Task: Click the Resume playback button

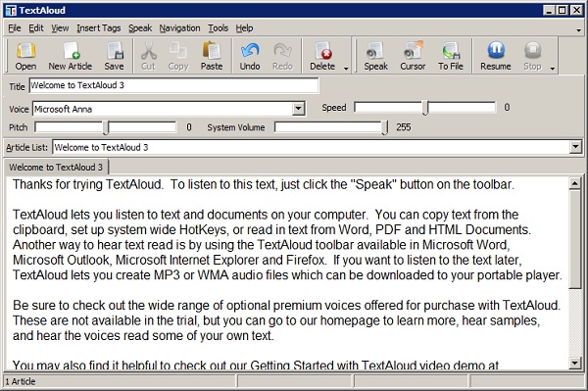Action: tap(495, 56)
